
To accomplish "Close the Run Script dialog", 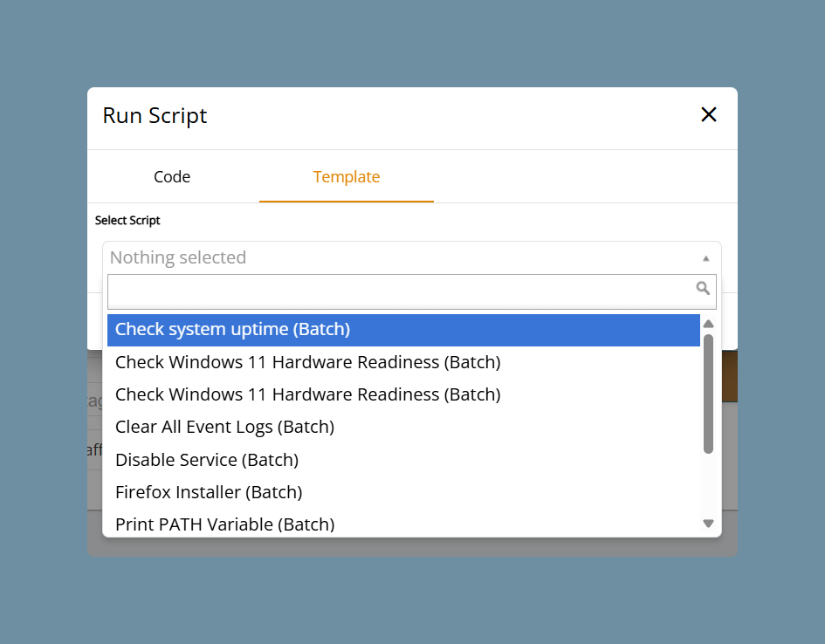I will [709, 114].
